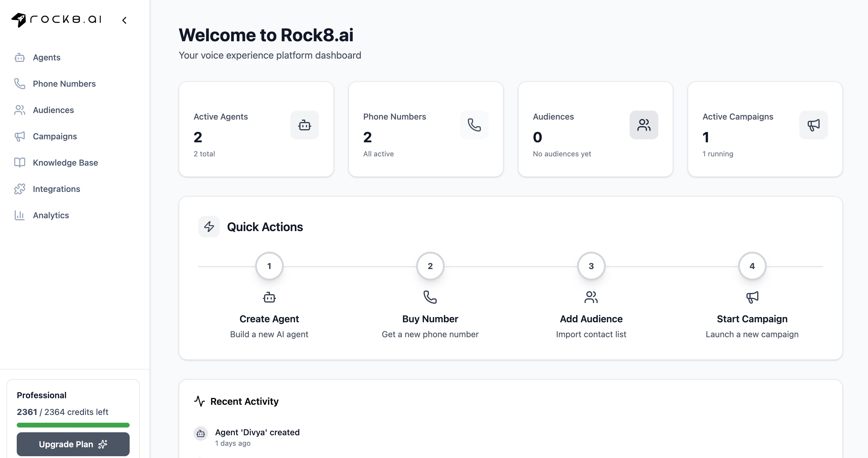Open Analytics via the chart icon

click(x=19, y=215)
